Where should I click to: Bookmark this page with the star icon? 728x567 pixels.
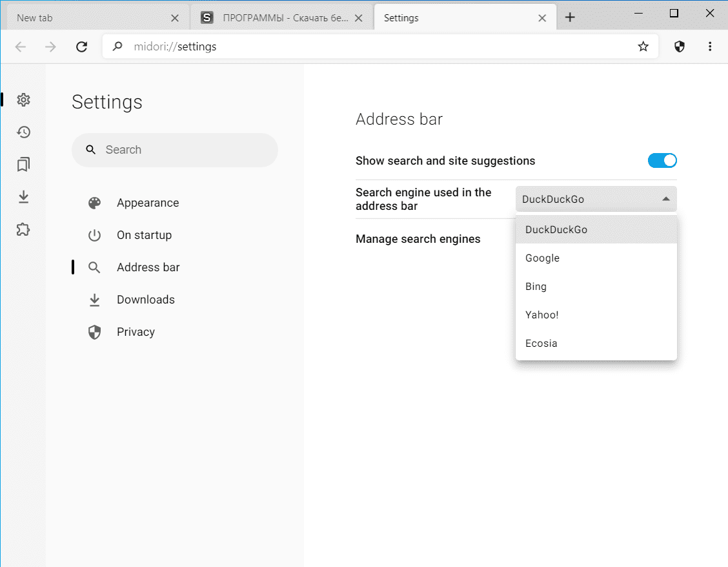coord(643,46)
